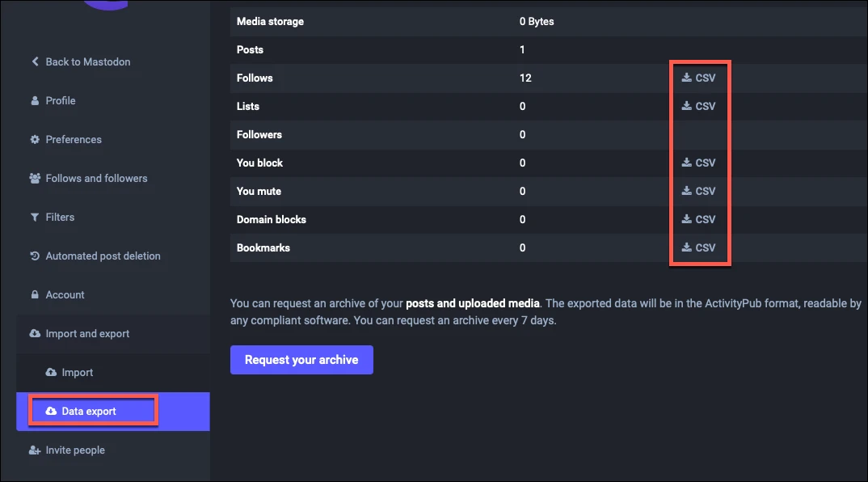
Task: Click the Follows count value 12
Action: pos(525,78)
